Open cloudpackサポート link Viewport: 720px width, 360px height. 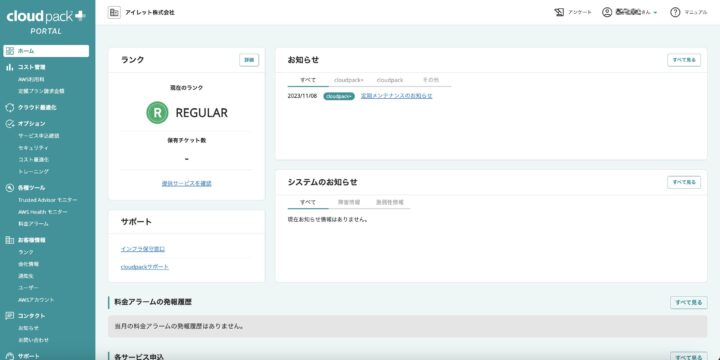(x=145, y=267)
